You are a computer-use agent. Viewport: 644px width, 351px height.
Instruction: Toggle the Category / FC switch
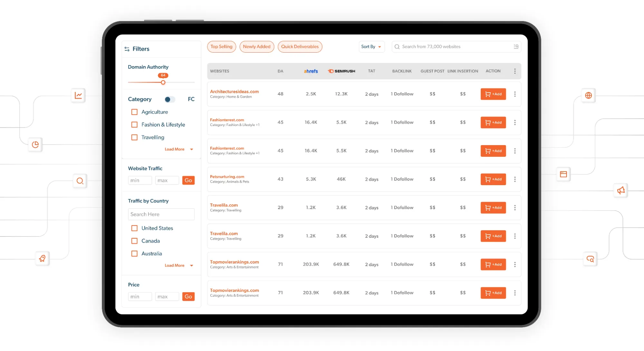tap(170, 99)
